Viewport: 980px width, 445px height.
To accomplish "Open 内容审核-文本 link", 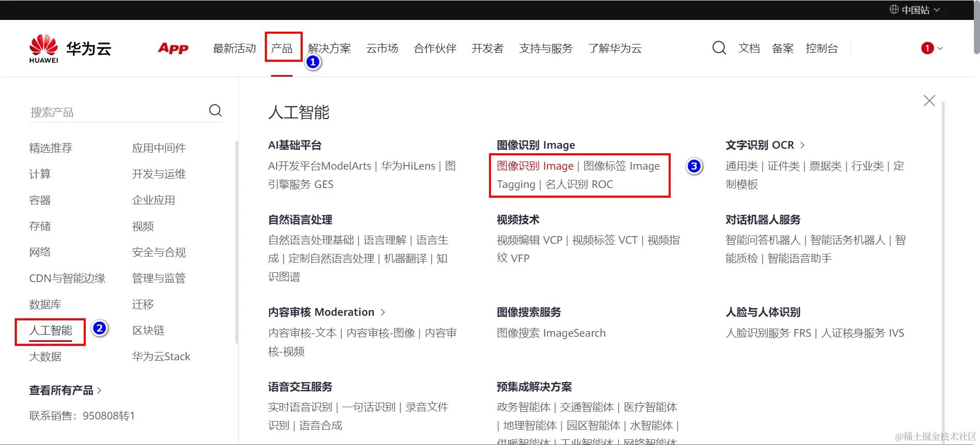I will pyautogui.click(x=302, y=333).
